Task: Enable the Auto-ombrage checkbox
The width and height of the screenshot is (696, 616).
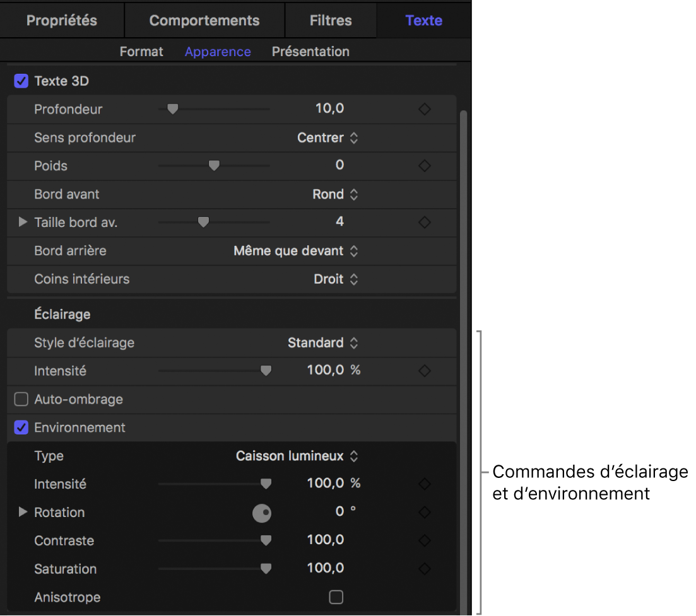Action: tap(21, 399)
